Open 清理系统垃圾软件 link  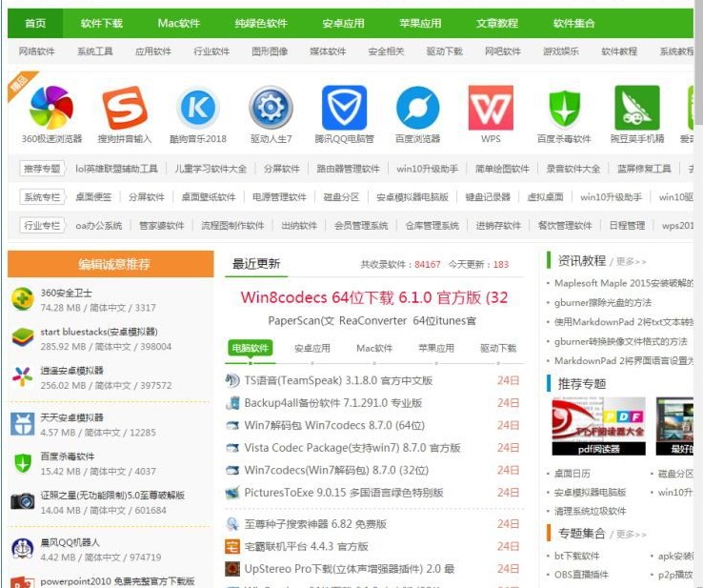coord(590,511)
